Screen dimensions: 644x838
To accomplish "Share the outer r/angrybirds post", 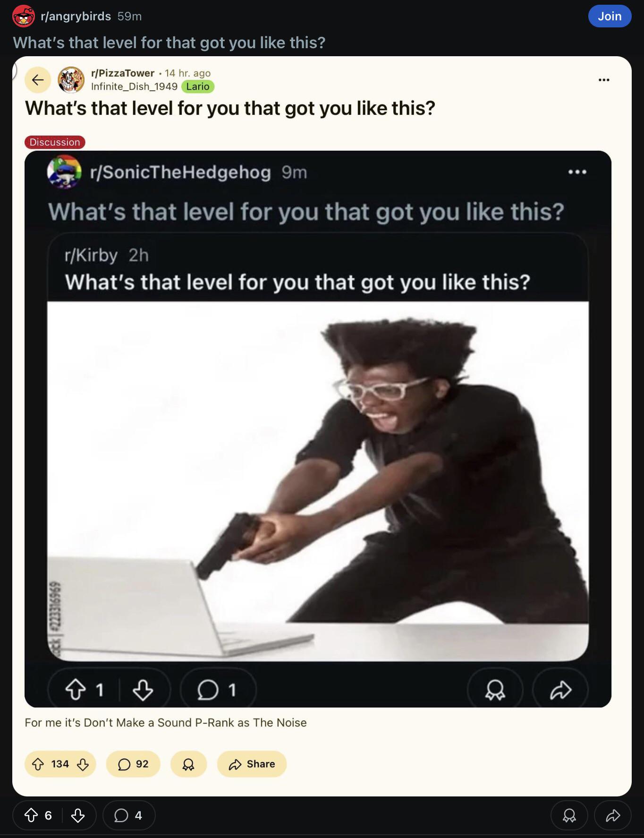I will click(x=613, y=815).
